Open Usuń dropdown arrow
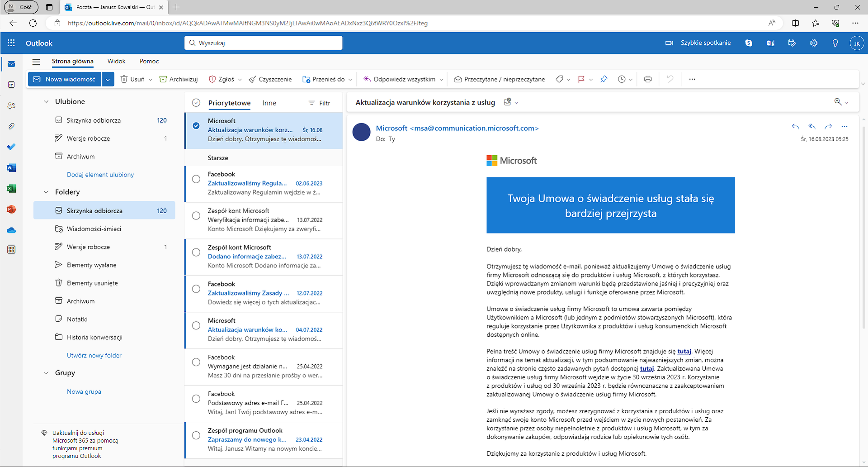The width and height of the screenshot is (868, 467). (151, 80)
